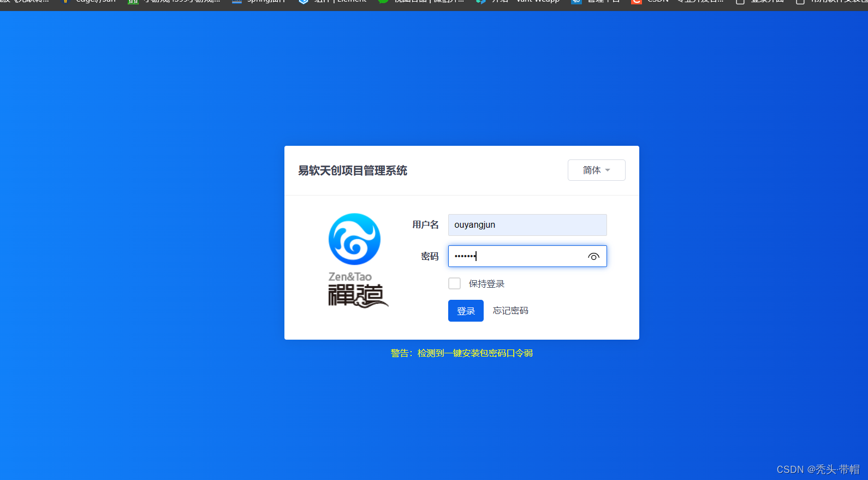Show password using the eye icon
The height and width of the screenshot is (480, 868).
593,257
